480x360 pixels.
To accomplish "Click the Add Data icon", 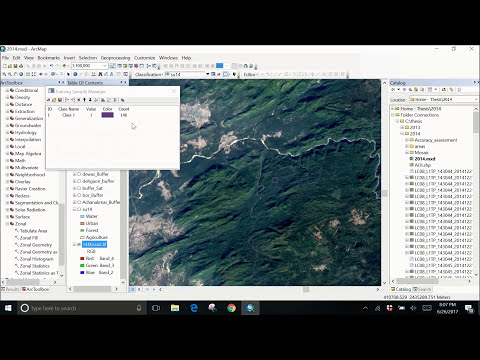I will pyautogui.click(x=64, y=66).
